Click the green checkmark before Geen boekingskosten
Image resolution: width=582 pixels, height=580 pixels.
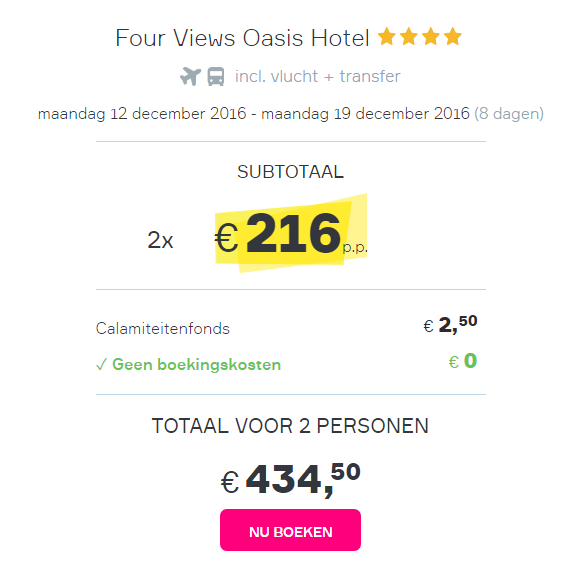[101, 364]
